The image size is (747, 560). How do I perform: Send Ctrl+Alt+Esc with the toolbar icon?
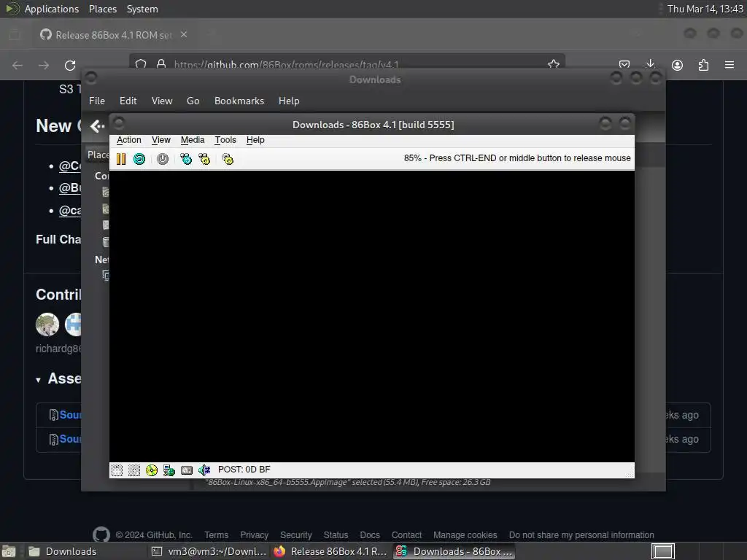pos(204,159)
